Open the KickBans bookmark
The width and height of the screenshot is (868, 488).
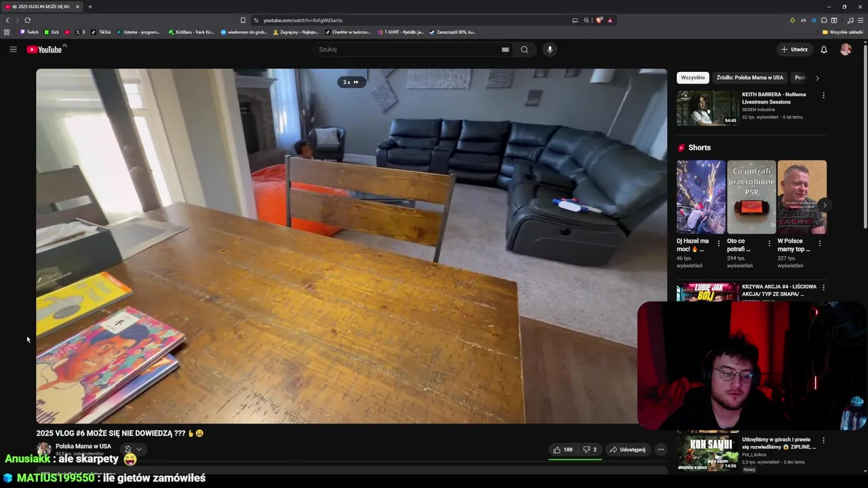(191, 32)
